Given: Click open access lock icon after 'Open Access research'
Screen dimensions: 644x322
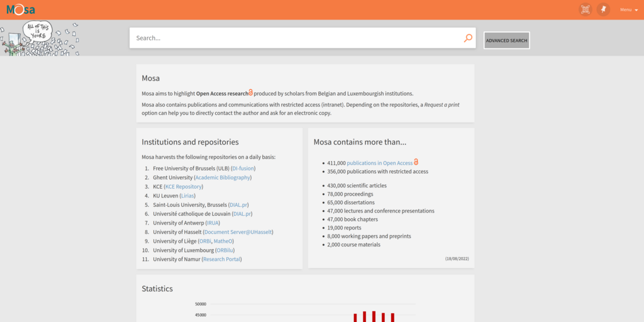Looking at the screenshot, I should coord(250,93).
